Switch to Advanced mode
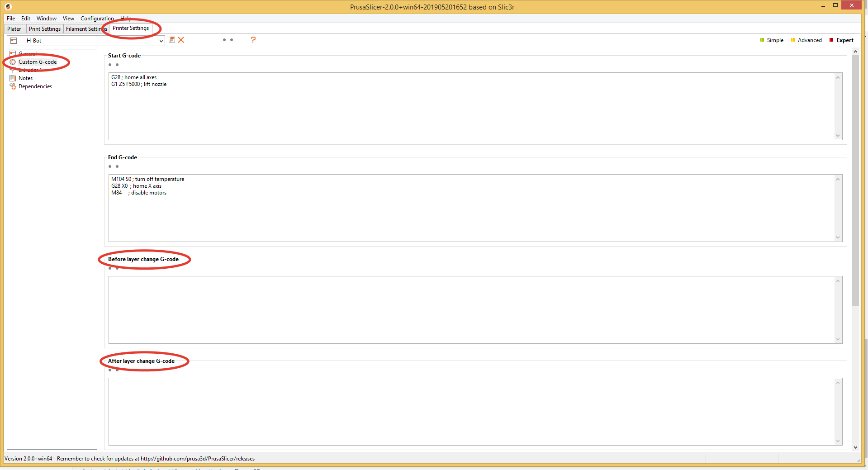 [810, 40]
